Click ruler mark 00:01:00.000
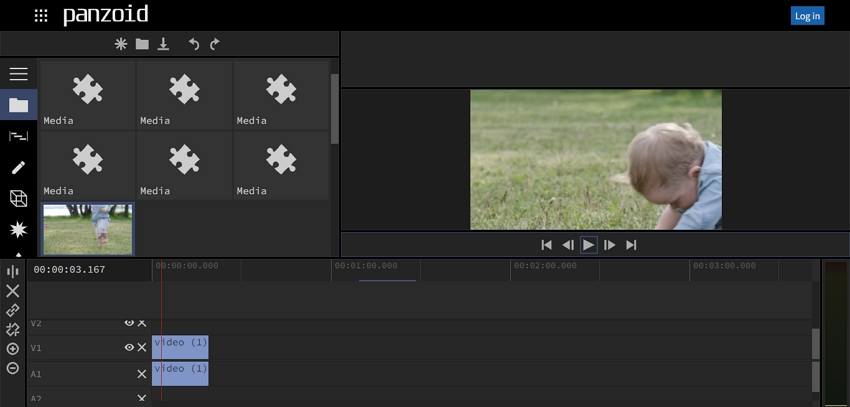This screenshot has height=407, width=850. tap(365, 266)
